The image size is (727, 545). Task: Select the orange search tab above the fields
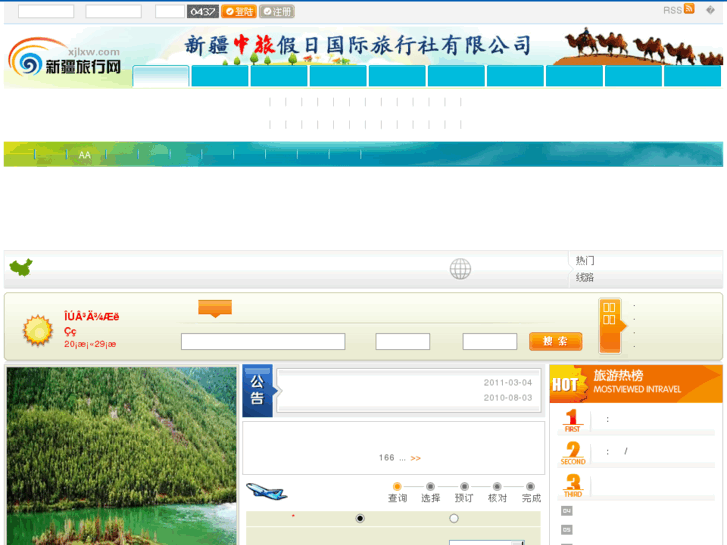click(x=215, y=308)
